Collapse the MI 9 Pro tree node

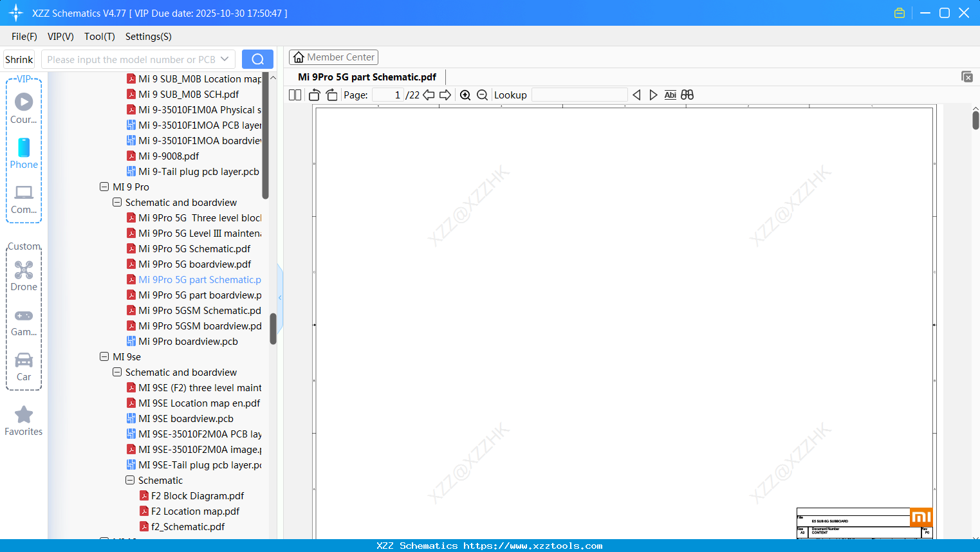coord(104,187)
